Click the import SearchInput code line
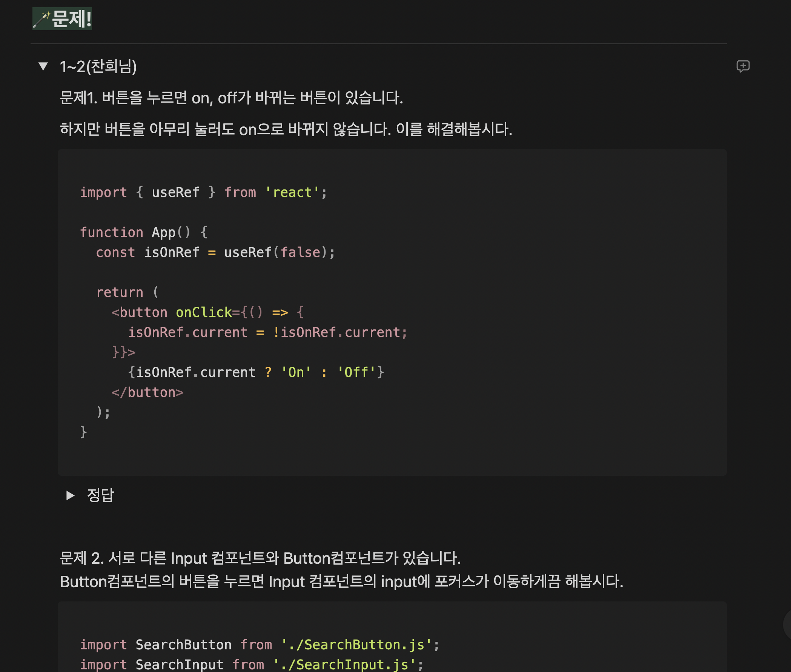The height and width of the screenshot is (672, 791). [251, 664]
